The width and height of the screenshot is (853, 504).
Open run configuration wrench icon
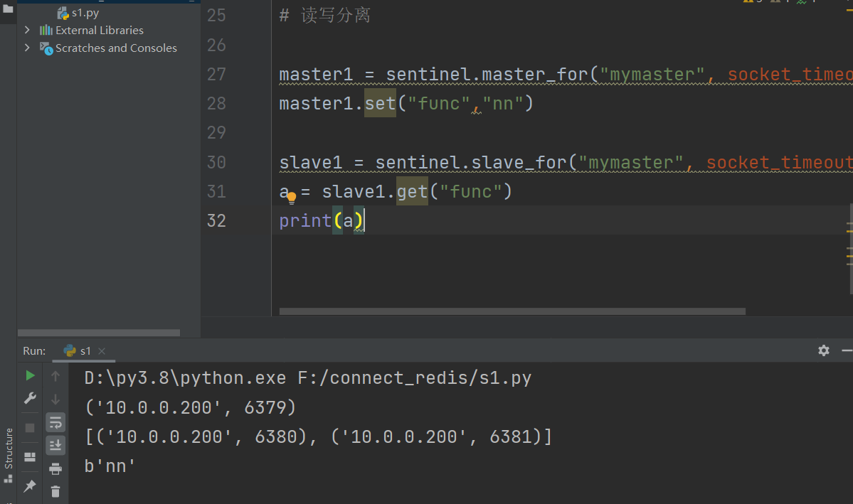pyautogui.click(x=30, y=399)
